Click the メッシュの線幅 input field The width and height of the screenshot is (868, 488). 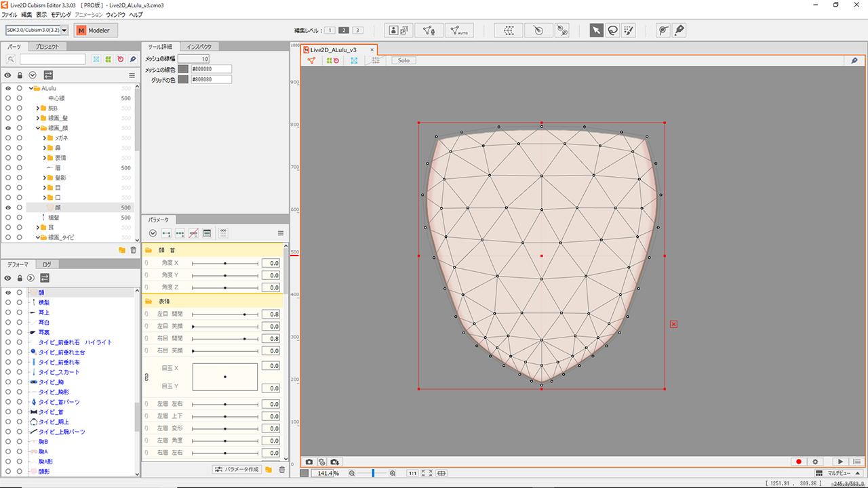coord(193,59)
